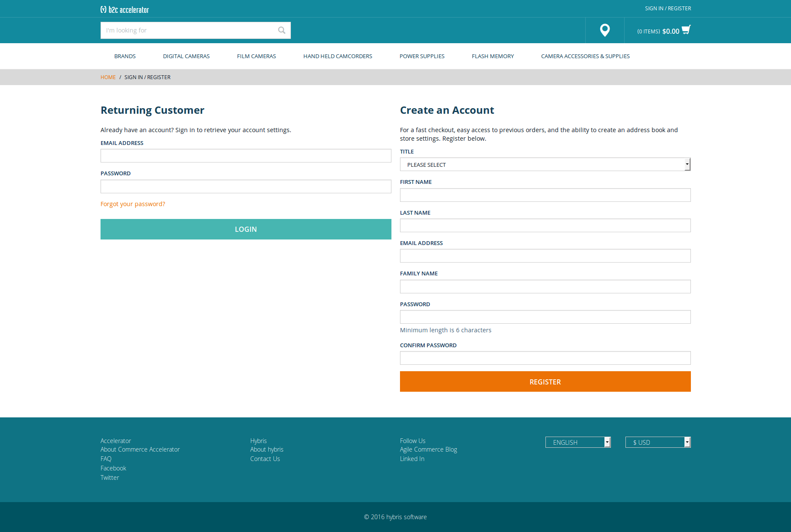The image size is (791, 532).
Task: Open the Linked In footer link
Action: (x=412, y=459)
